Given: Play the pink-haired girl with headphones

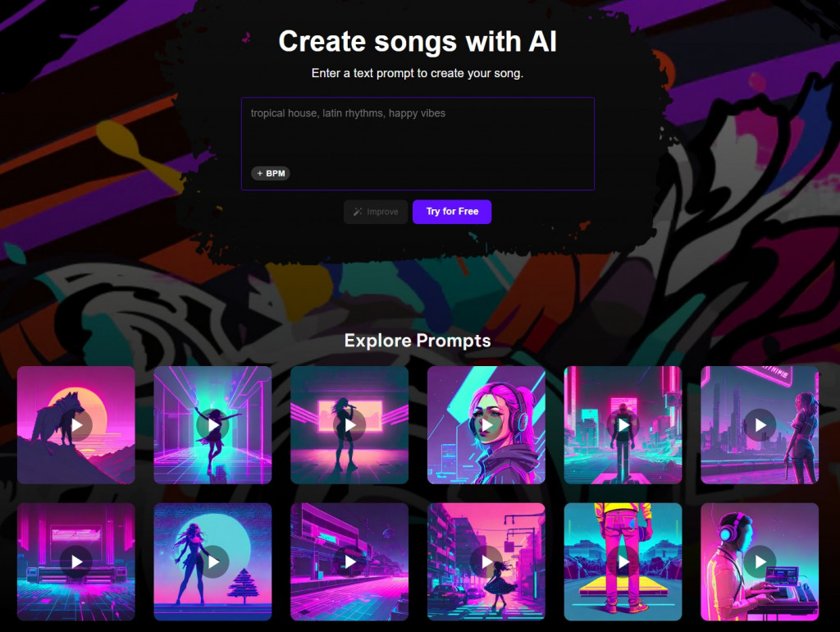Looking at the screenshot, I should pos(486,425).
